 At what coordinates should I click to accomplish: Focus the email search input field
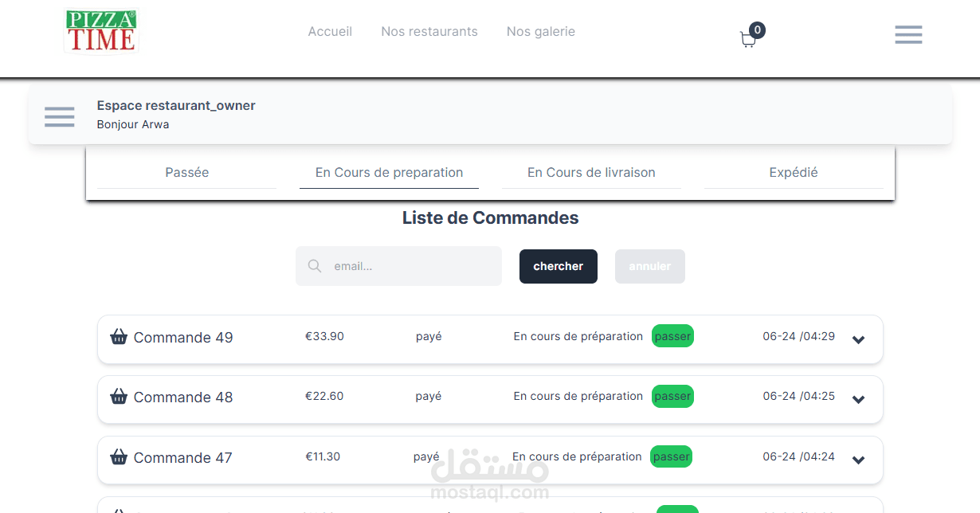click(x=398, y=266)
